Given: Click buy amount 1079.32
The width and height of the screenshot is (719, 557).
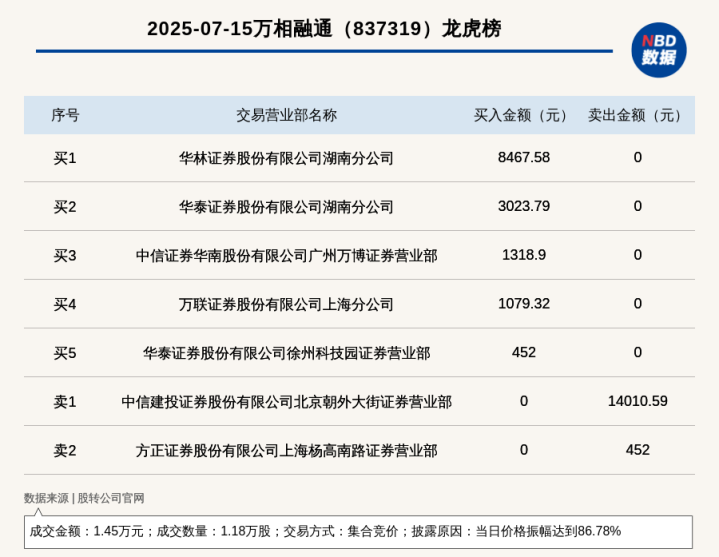Looking at the screenshot, I should [524, 303].
